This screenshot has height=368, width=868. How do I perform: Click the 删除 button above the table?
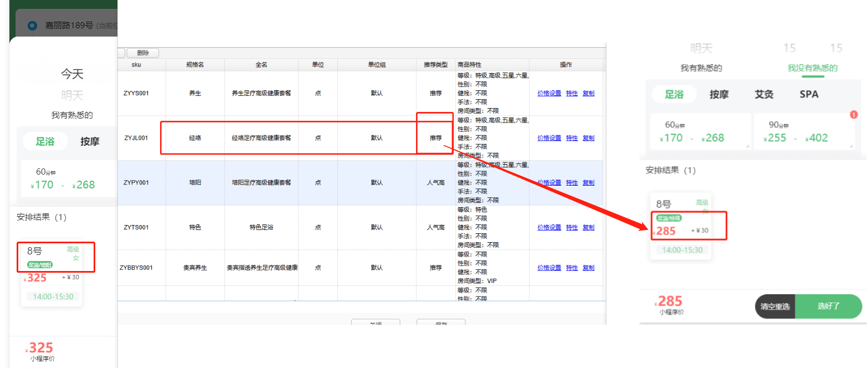[143, 53]
